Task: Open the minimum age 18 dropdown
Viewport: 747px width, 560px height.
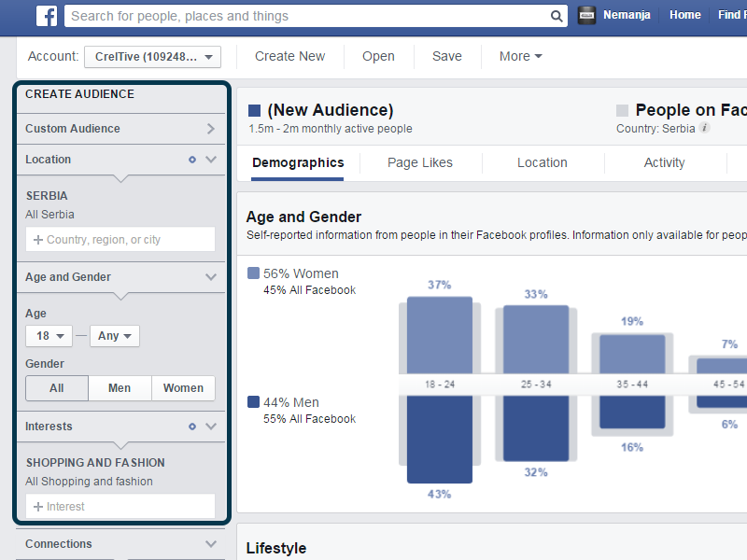Action: click(x=49, y=336)
